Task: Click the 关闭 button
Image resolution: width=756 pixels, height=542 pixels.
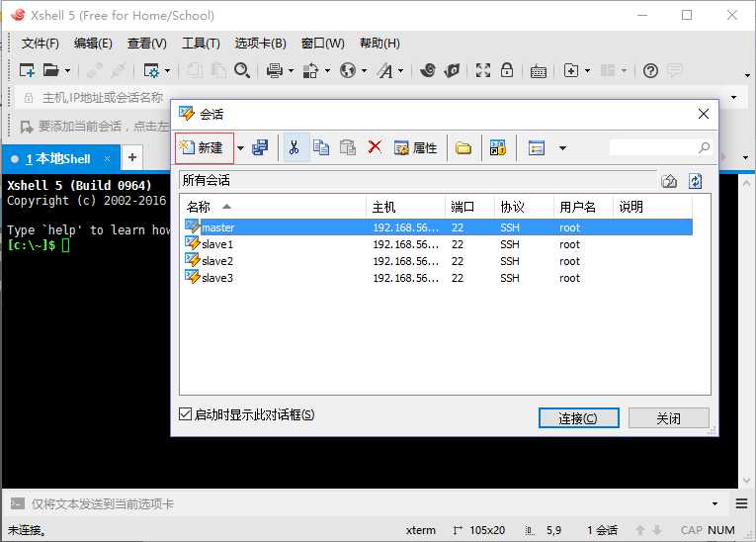Action: pyautogui.click(x=669, y=418)
